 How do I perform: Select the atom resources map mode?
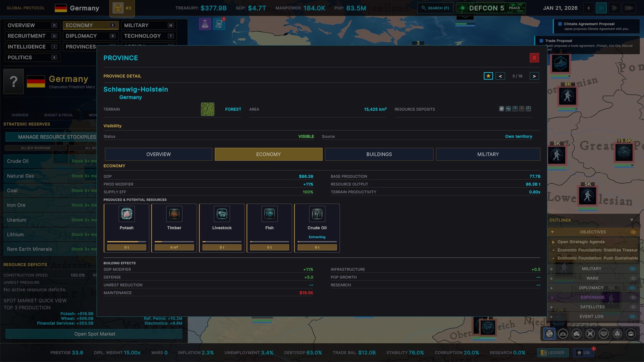point(617,334)
